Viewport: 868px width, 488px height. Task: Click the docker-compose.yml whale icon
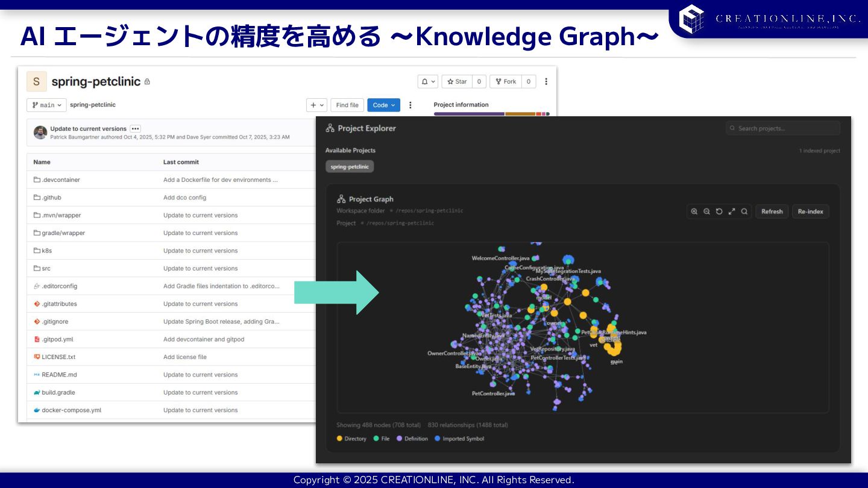[37, 410]
